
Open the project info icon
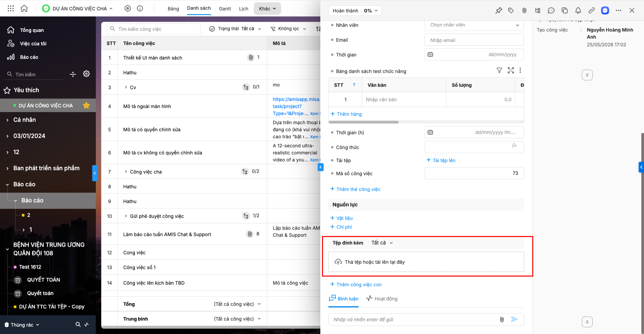pos(140,8)
